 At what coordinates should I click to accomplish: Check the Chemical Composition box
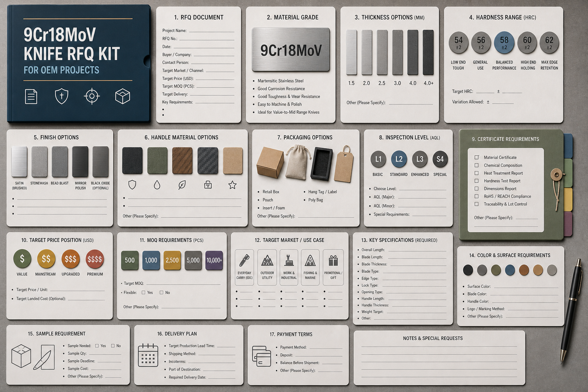[477, 165]
